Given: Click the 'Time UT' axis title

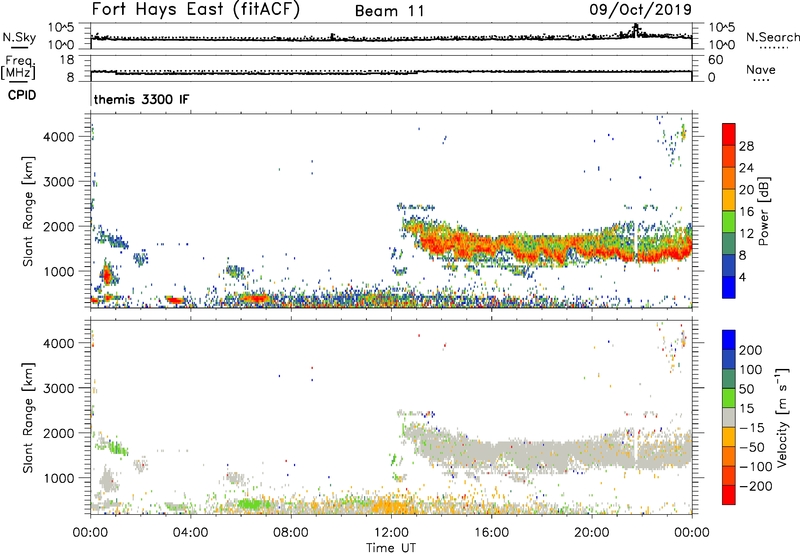Looking at the screenshot, I should pyautogui.click(x=391, y=548).
